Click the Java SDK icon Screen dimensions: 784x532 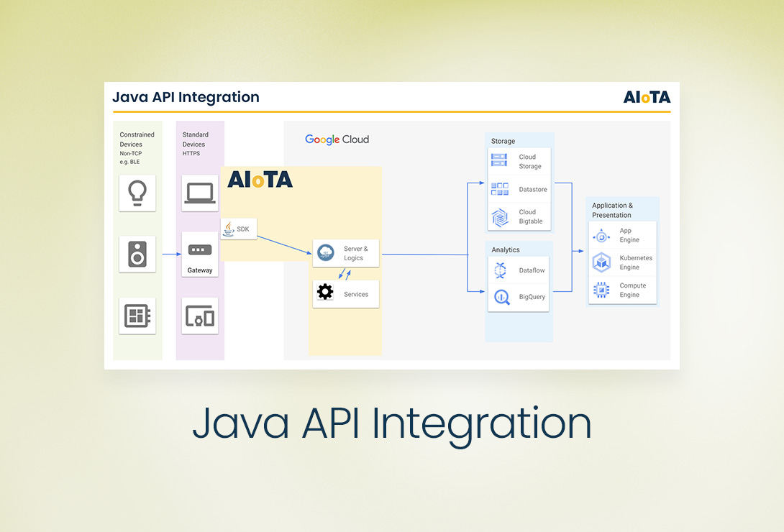coord(229,229)
